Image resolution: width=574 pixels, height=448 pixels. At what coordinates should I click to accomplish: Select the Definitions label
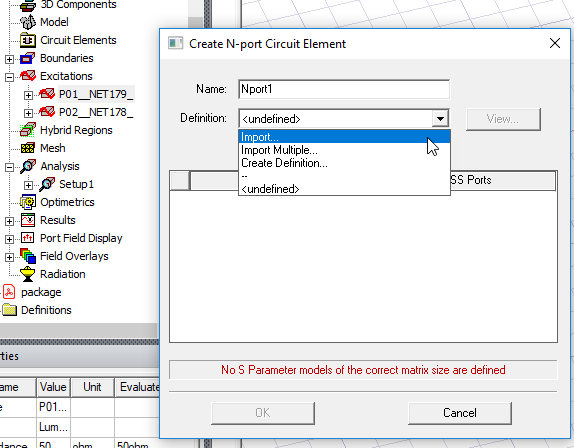[46, 310]
